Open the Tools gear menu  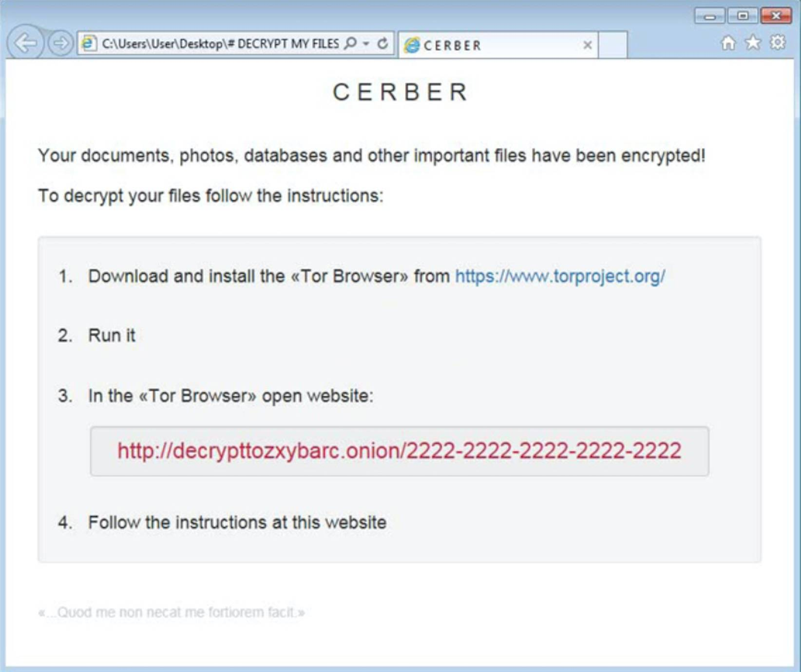point(778,42)
